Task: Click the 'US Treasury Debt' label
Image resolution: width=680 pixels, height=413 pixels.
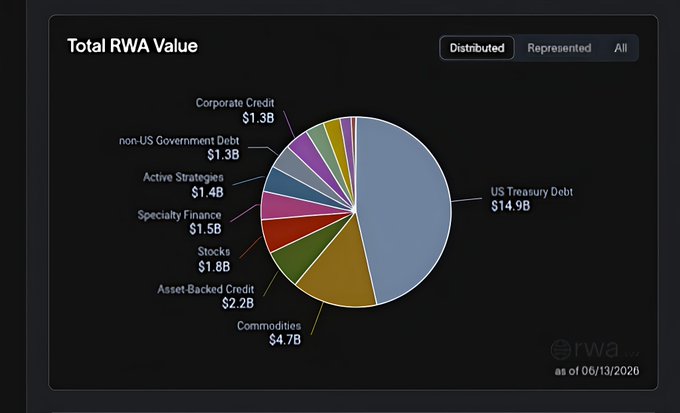Action: 532,192
